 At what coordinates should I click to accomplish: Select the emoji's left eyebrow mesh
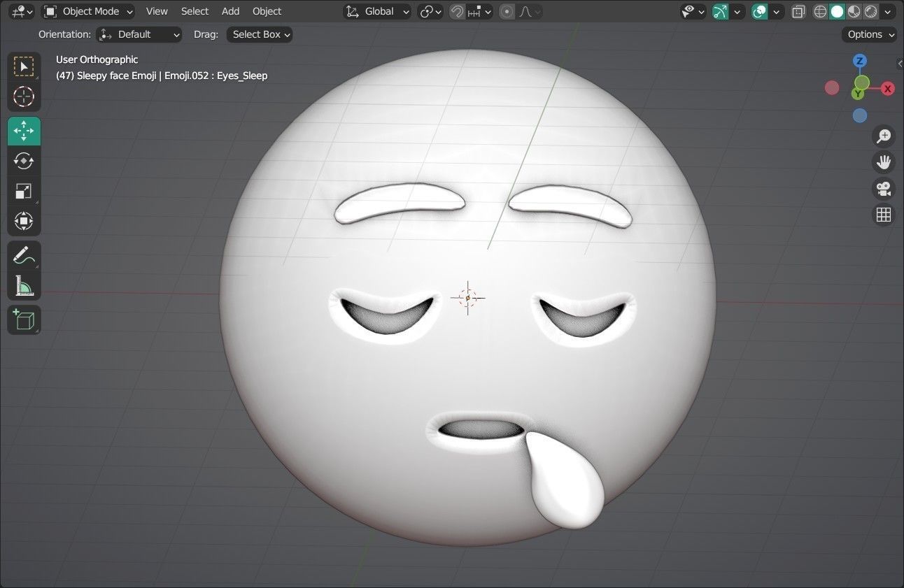(399, 203)
